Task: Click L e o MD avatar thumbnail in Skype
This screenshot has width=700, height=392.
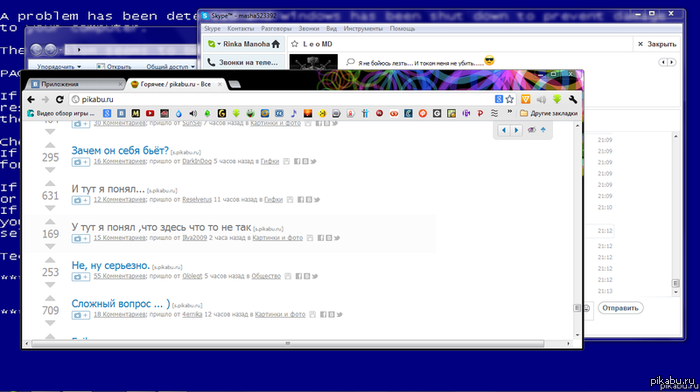Action: tap(313, 62)
